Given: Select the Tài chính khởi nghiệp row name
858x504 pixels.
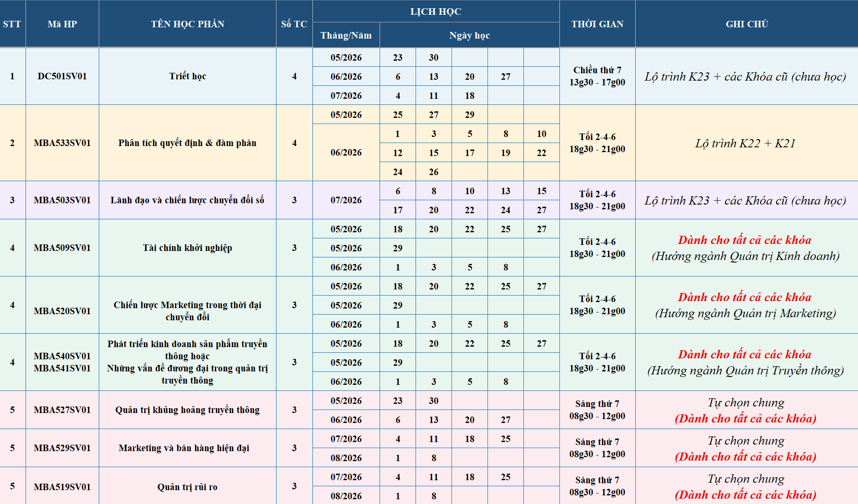Looking at the screenshot, I should click(x=187, y=248).
